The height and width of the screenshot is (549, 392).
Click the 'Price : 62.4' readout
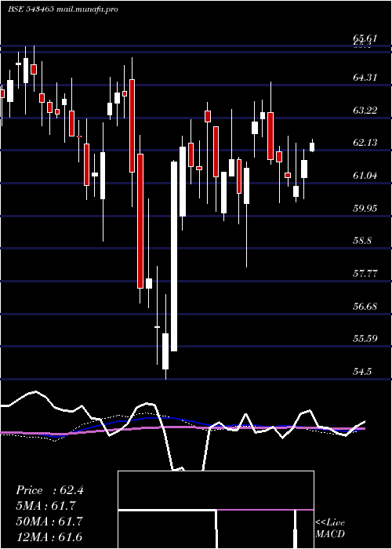click(49, 490)
